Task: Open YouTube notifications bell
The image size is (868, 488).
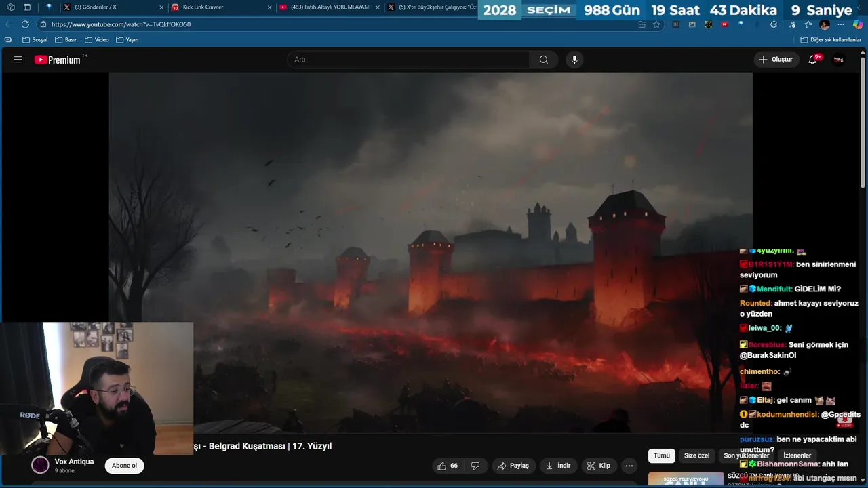Action: coord(813,60)
